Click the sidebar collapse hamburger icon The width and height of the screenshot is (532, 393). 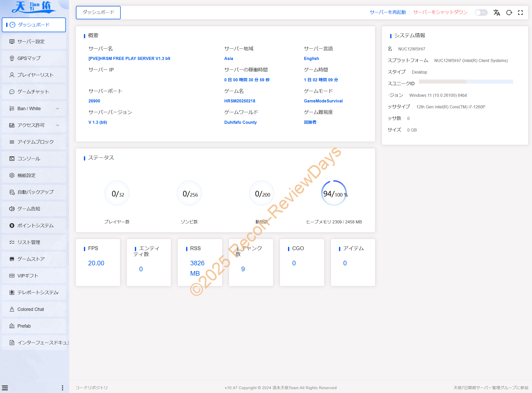(5, 388)
